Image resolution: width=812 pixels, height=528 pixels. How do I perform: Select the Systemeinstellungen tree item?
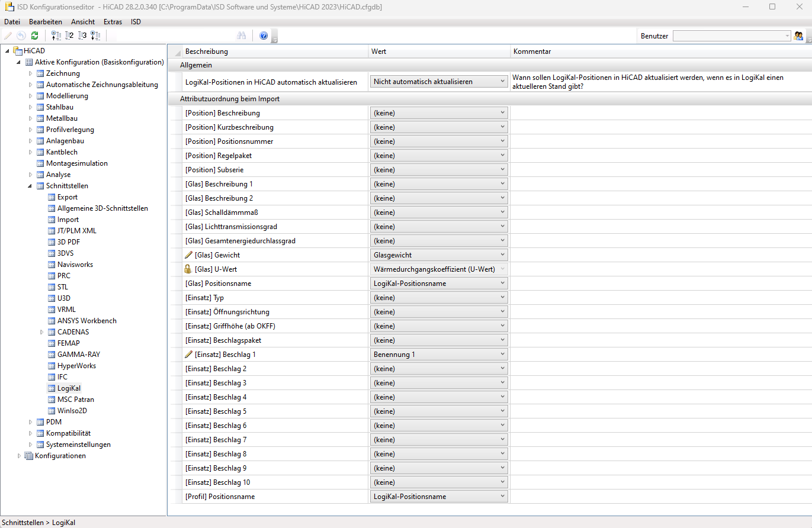click(x=78, y=445)
